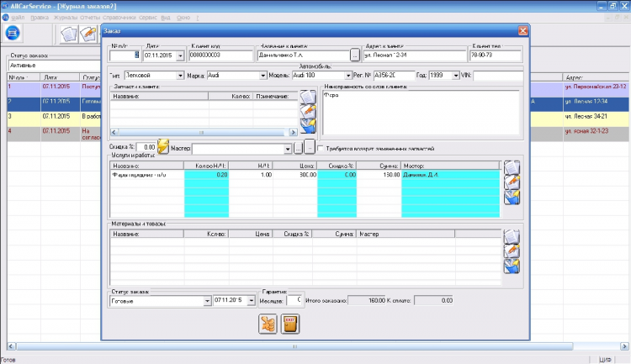The height and width of the screenshot is (364, 631).
Task: Click the ellipsis button next to the Мастер field
Action: click(x=298, y=148)
